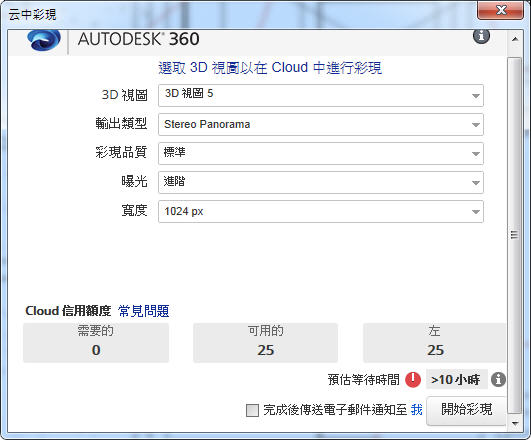The height and width of the screenshot is (440, 531).
Task: Close the 云中彩現 dialog window
Action: point(501,10)
